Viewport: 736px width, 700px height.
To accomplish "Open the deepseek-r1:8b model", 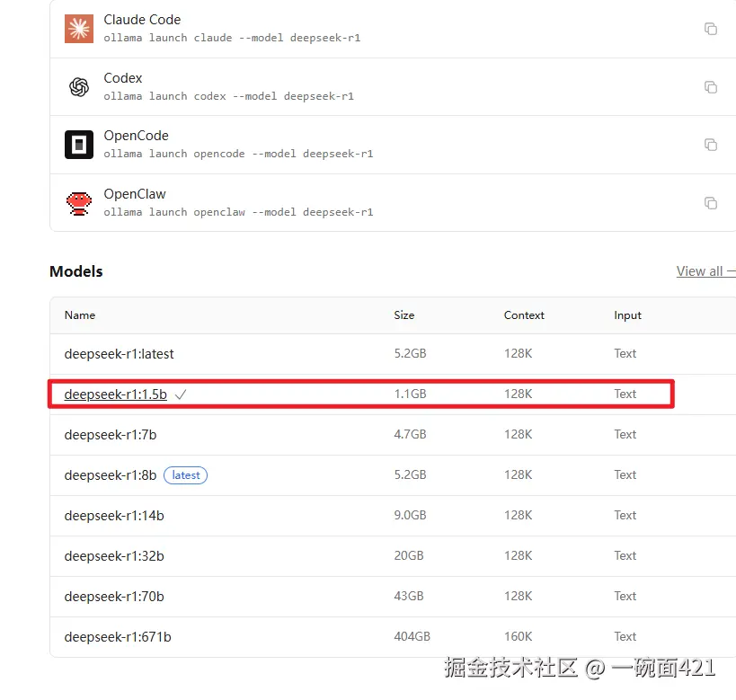I will pyautogui.click(x=111, y=475).
